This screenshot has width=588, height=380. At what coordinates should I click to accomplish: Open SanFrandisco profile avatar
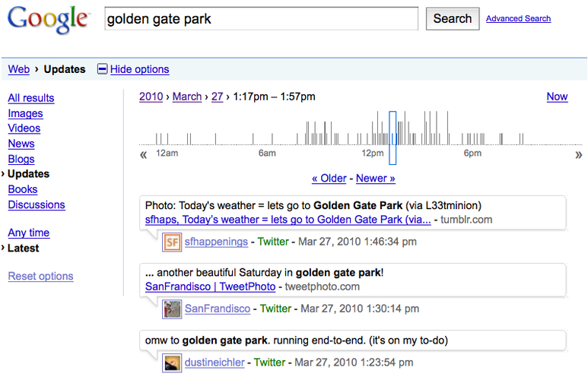click(172, 309)
